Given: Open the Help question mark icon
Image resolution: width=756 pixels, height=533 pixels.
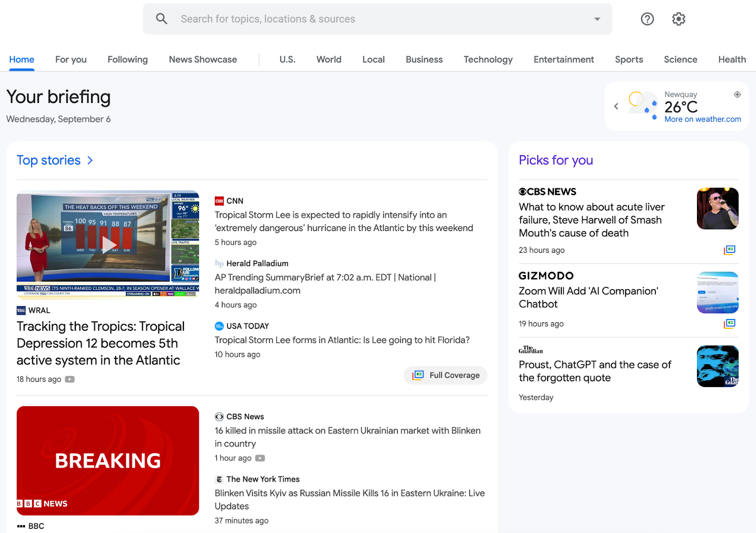Looking at the screenshot, I should pyautogui.click(x=647, y=19).
